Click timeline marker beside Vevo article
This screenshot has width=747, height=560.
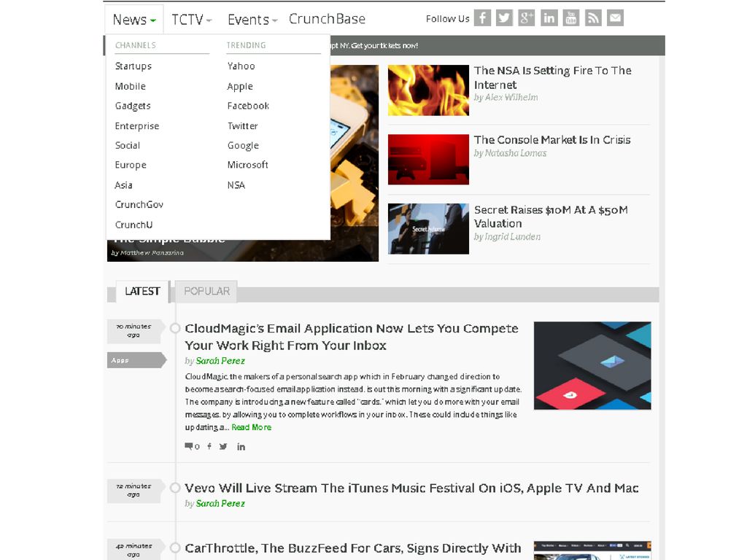point(175,488)
